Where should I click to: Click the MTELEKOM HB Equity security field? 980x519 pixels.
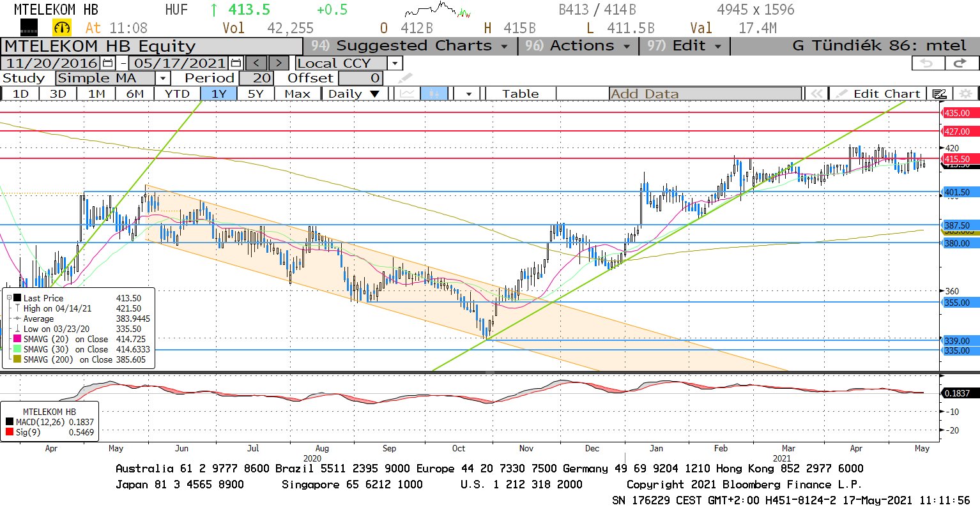[151, 46]
